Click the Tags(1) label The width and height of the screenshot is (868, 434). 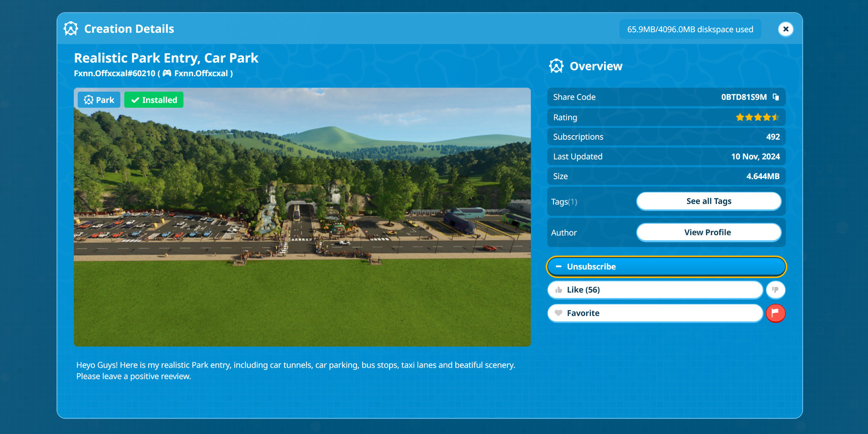564,202
